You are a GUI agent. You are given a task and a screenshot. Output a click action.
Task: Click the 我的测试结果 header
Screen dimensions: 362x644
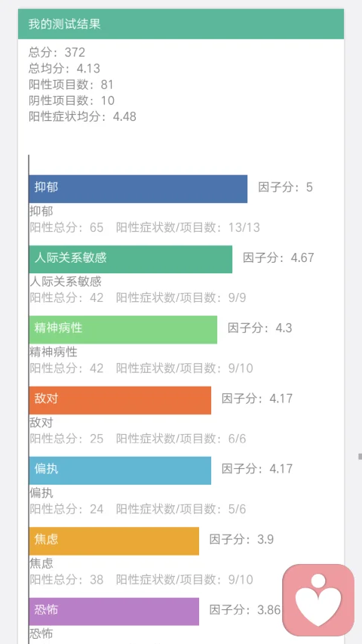click(181, 24)
